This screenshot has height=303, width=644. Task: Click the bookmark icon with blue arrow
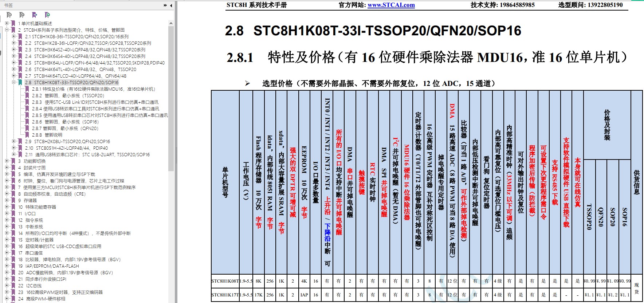[x=35, y=15]
